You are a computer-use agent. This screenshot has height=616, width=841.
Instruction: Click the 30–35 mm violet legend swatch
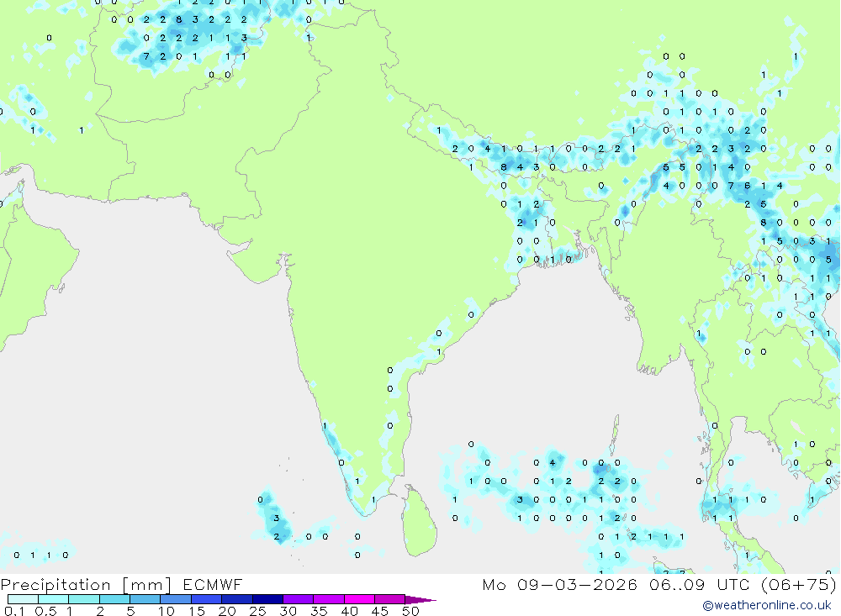[x=299, y=599]
